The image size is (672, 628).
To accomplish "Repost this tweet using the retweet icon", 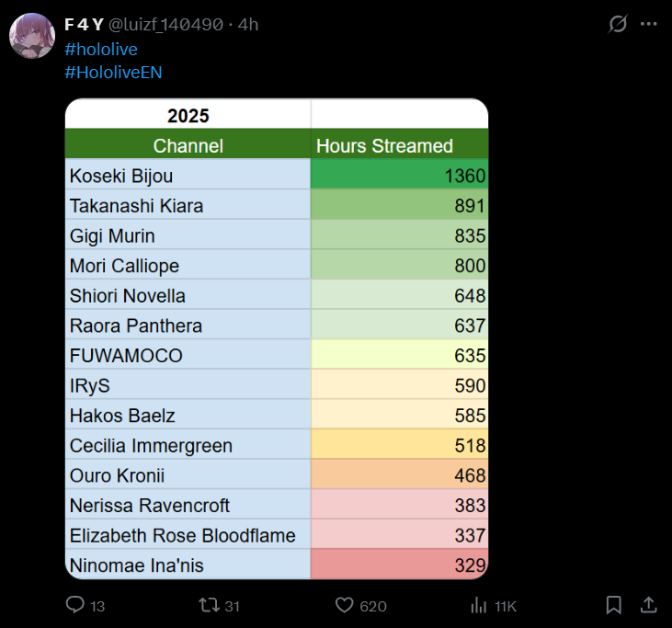I will (x=209, y=605).
